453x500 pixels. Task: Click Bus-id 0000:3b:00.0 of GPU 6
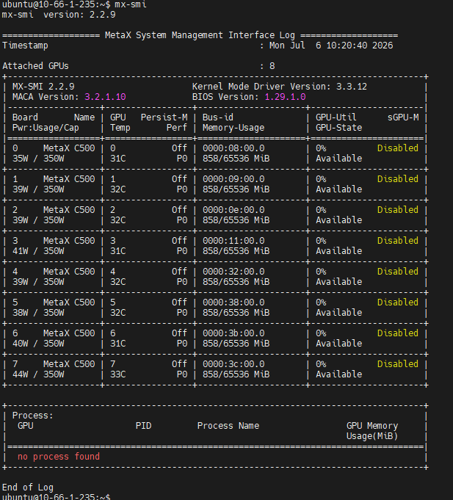click(233, 333)
